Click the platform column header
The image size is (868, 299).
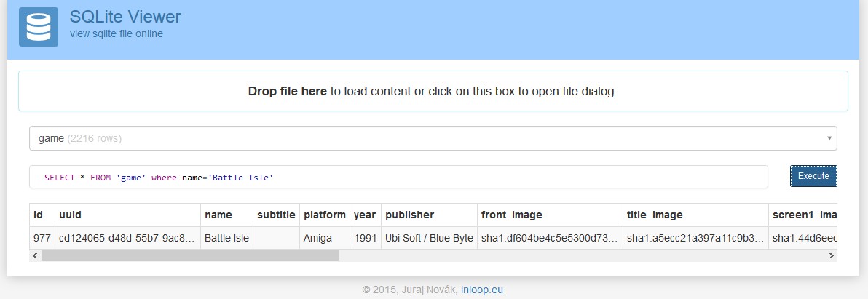(x=324, y=215)
